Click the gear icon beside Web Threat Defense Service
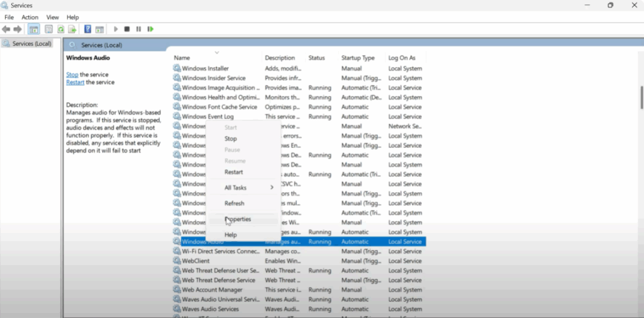 (x=177, y=280)
